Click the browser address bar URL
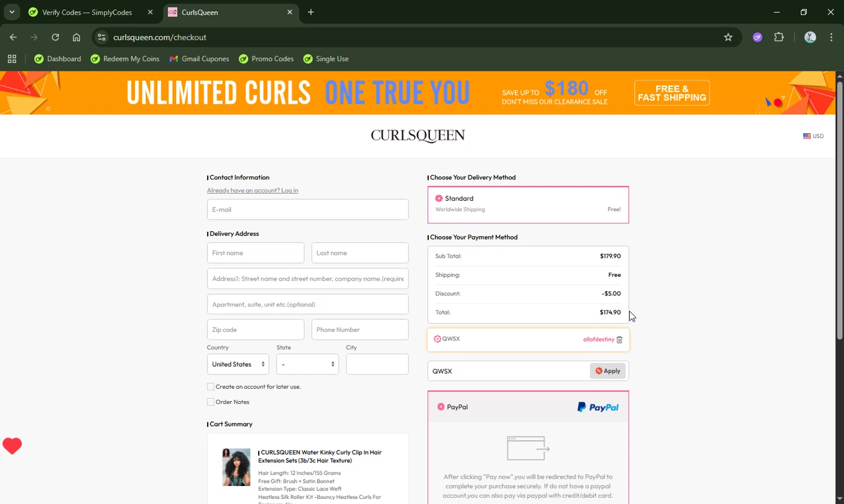 [x=160, y=37]
